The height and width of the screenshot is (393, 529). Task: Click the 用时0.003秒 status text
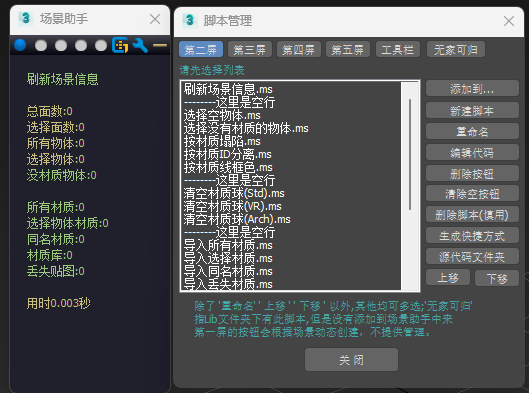tap(59, 303)
